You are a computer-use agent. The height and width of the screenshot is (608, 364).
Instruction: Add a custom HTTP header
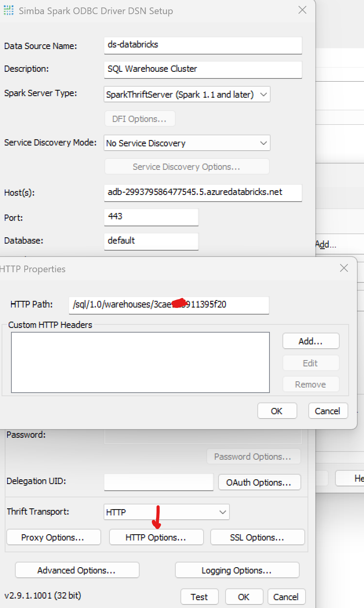point(311,341)
